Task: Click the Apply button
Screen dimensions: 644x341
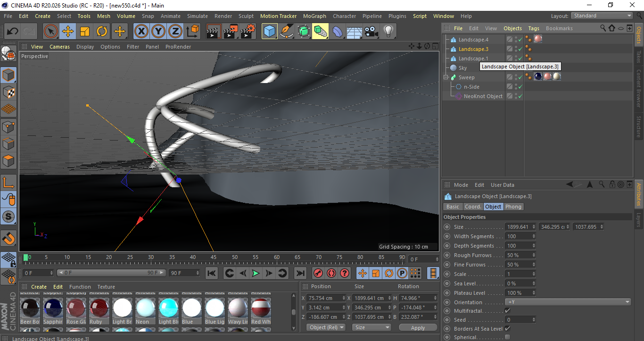Action: click(418, 327)
